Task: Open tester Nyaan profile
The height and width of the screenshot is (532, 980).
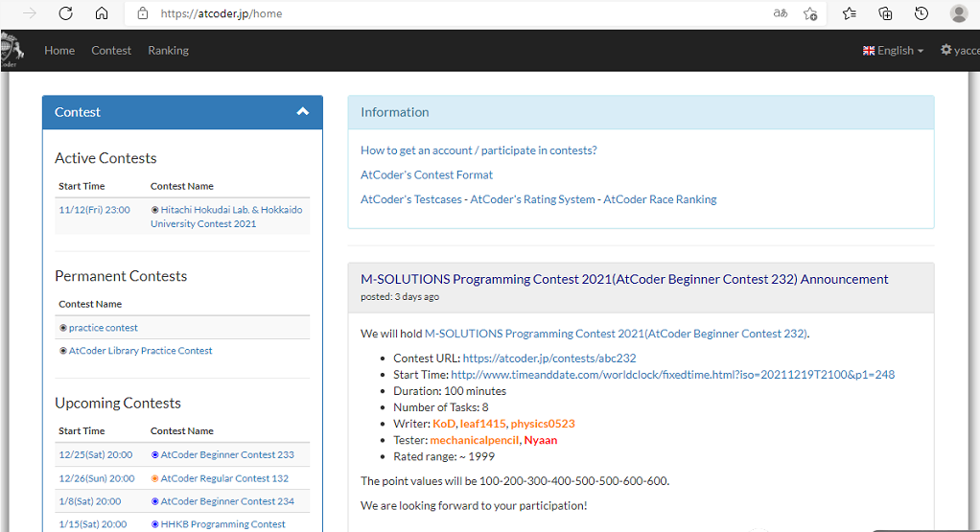Action: click(x=541, y=440)
